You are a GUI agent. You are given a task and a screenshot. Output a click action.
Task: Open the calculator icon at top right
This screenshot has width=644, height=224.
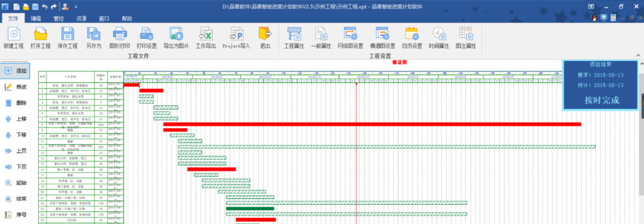(x=613, y=18)
